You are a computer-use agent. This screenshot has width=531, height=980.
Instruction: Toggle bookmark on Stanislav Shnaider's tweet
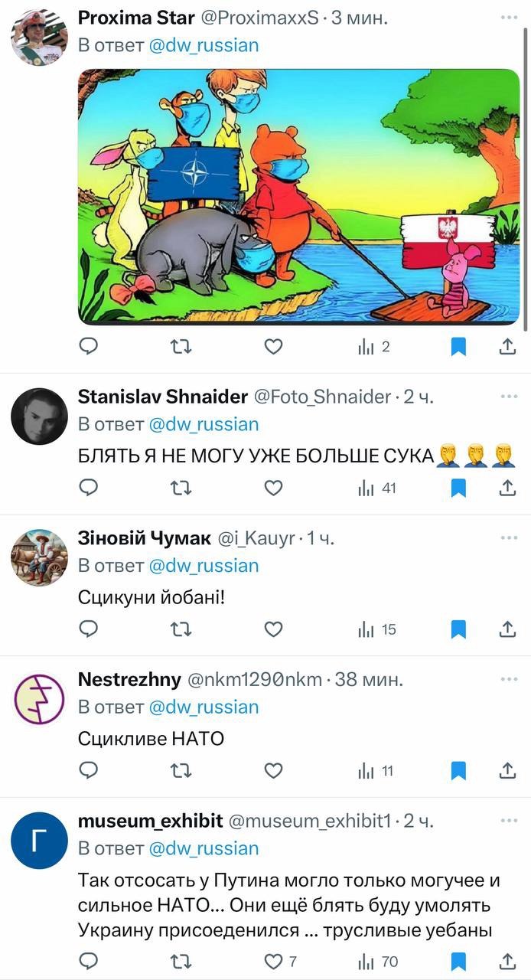coord(458,488)
